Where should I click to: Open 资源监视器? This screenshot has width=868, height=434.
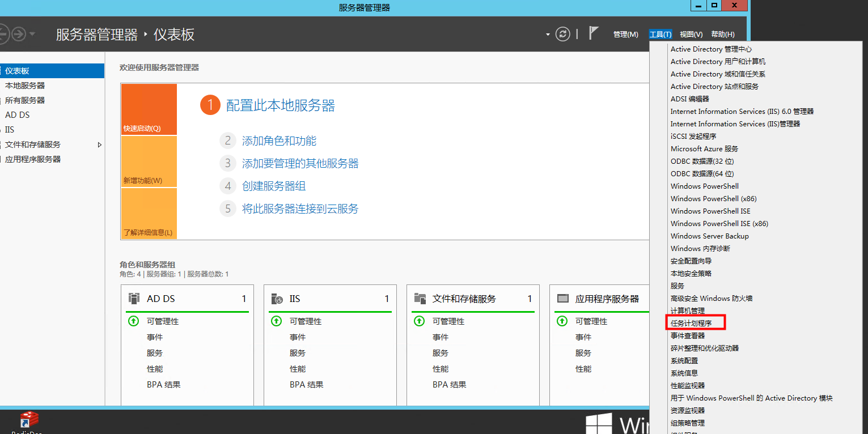[x=688, y=411]
